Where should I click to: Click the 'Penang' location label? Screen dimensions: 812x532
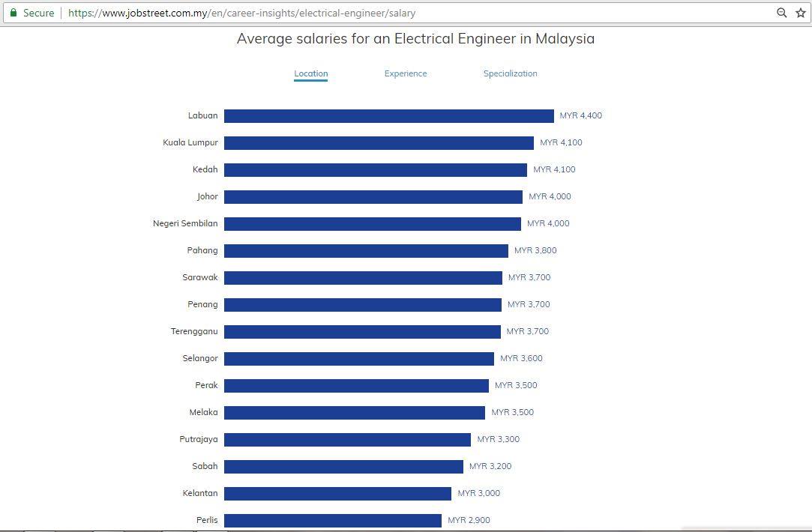(x=202, y=303)
